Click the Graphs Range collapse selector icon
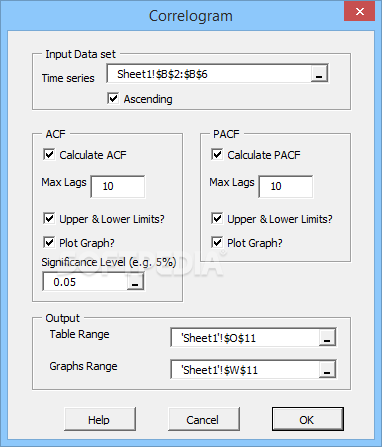 (x=327, y=369)
